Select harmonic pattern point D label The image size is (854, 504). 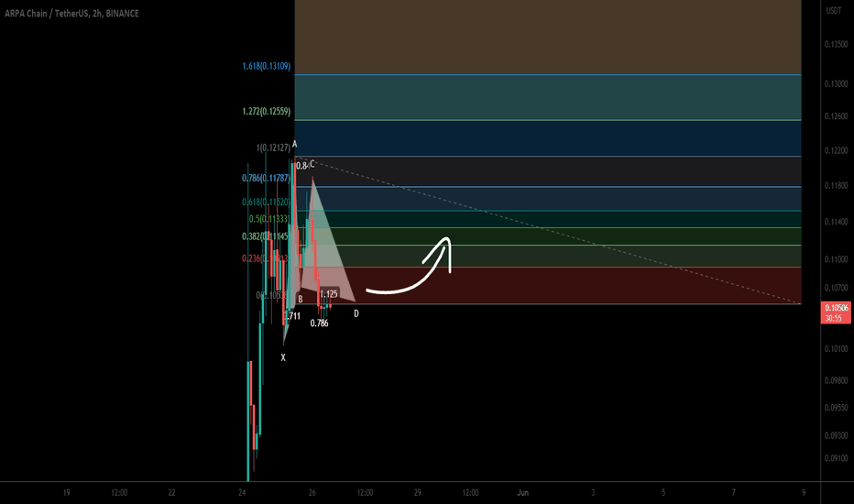[x=356, y=313]
